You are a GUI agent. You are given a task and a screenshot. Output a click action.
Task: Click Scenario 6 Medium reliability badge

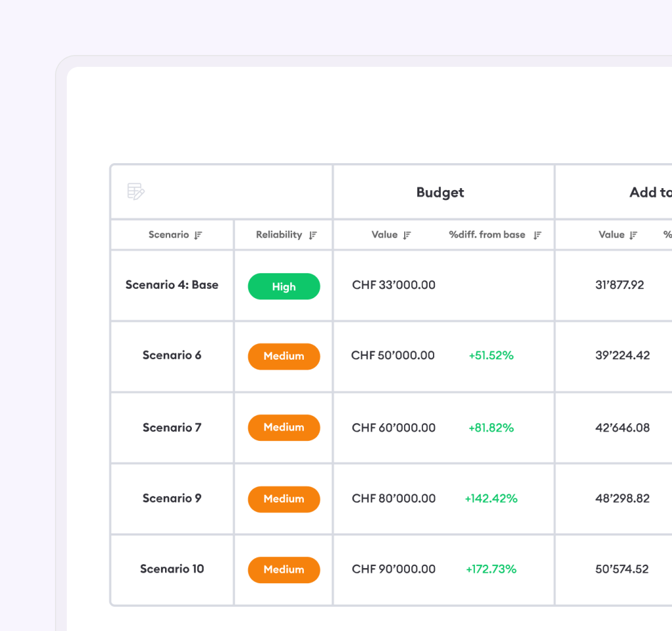click(x=284, y=356)
